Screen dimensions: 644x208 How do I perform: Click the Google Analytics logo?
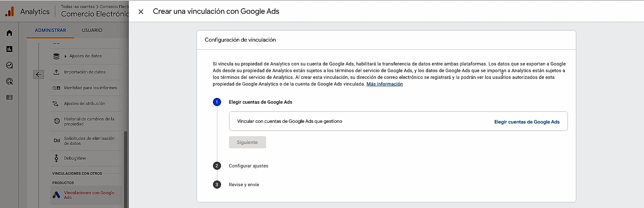point(10,12)
